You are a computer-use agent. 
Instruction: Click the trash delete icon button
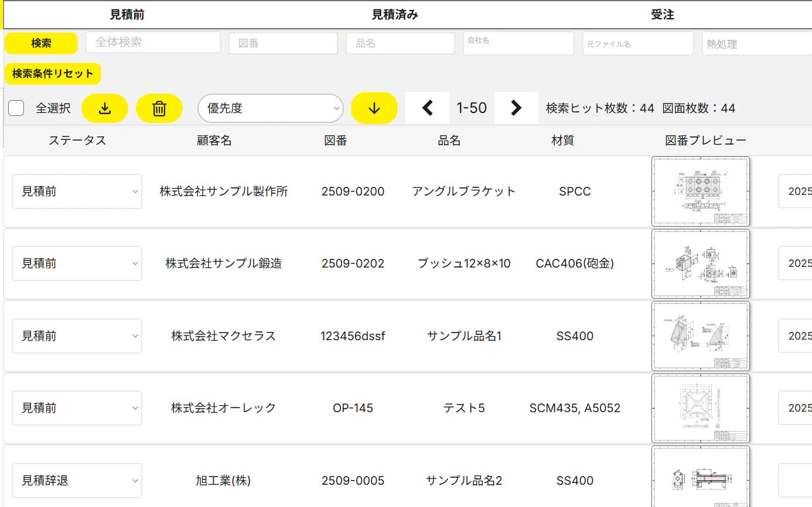click(x=159, y=108)
